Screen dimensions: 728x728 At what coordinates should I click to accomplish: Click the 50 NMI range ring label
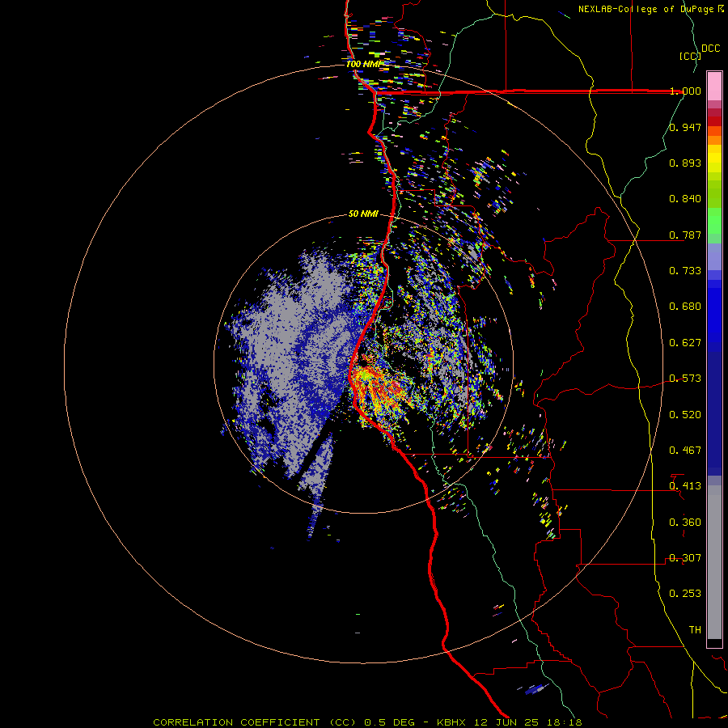(363, 214)
